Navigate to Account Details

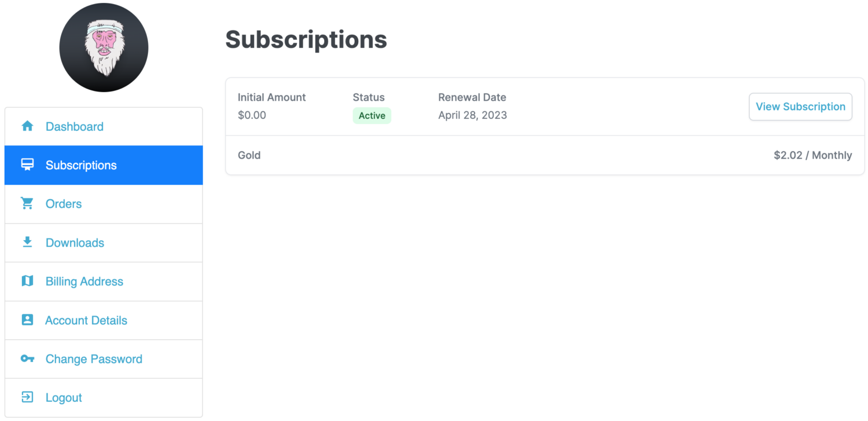(x=104, y=320)
